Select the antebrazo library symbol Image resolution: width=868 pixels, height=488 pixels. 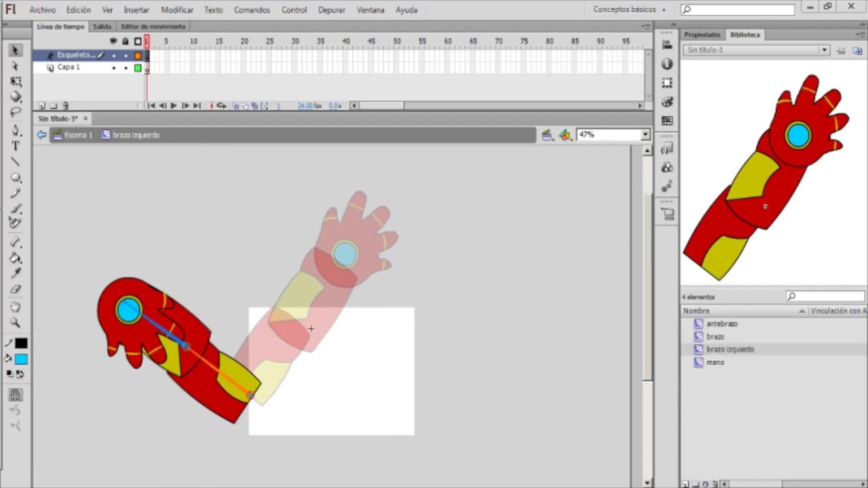point(722,324)
